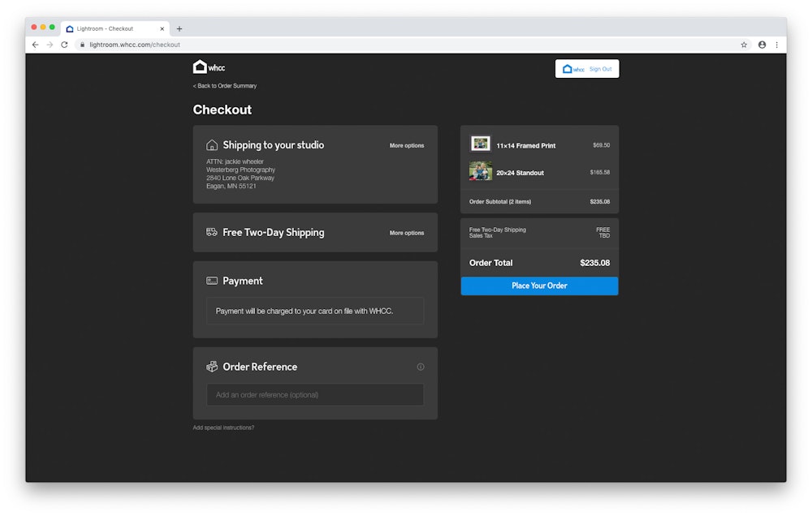Click the package icon beside Order Reference

click(x=212, y=367)
